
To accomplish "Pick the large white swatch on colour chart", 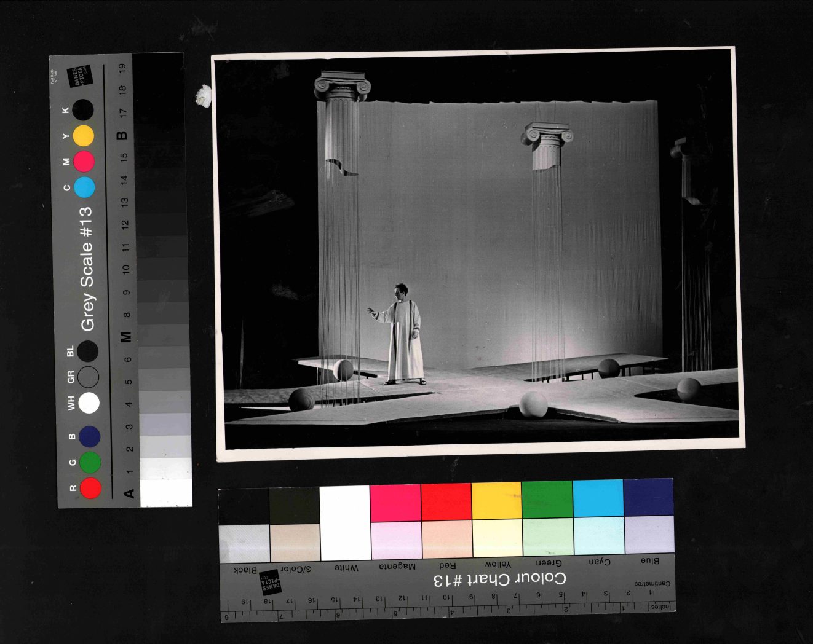I will tap(344, 522).
